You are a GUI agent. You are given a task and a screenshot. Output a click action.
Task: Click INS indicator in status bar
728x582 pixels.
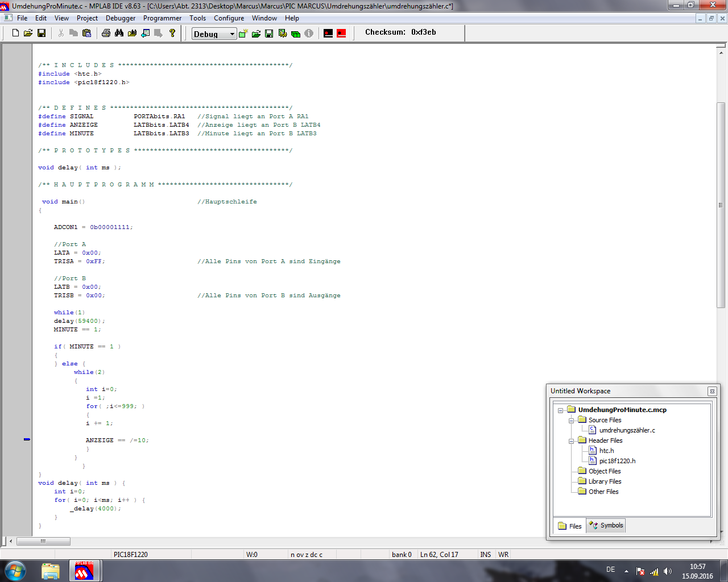(486, 555)
